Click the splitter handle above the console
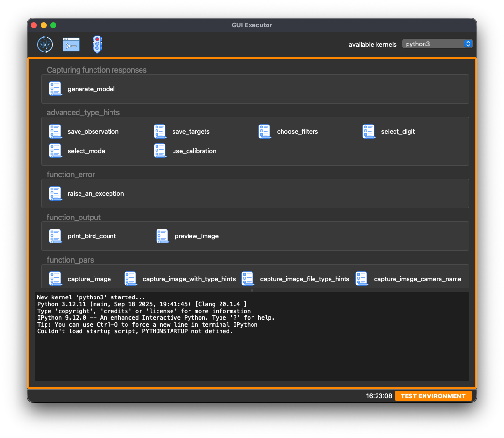The width and height of the screenshot is (504, 438). pos(252,290)
